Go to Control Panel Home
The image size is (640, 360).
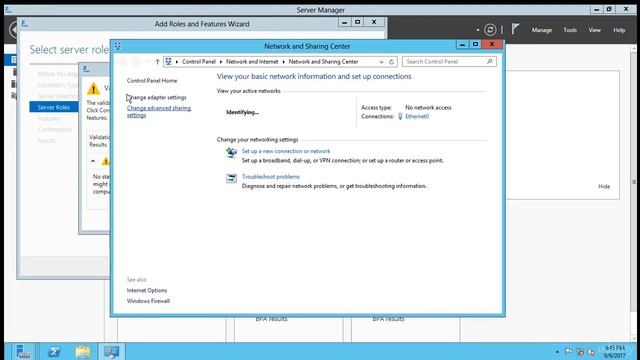(152, 81)
